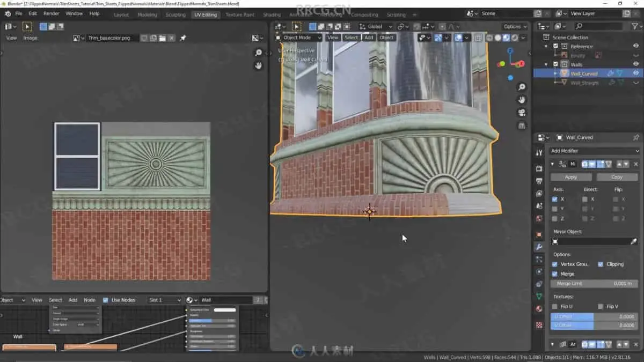Open the Modifier properties wrench tab
Image resolution: width=644 pixels, height=362 pixels.
tap(539, 247)
